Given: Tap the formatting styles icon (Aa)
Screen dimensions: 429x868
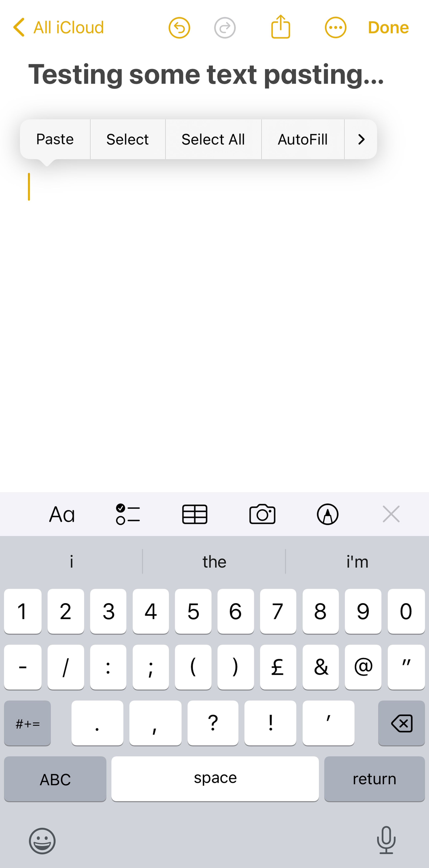Looking at the screenshot, I should [x=63, y=514].
